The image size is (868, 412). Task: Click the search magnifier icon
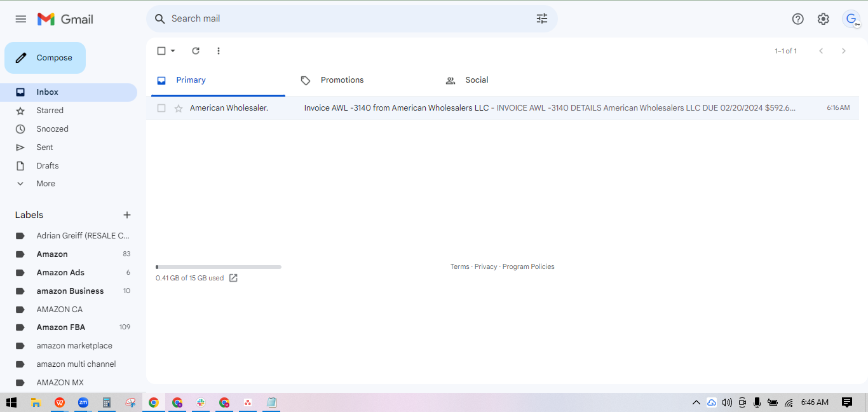pyautogui.click(x=160, y=19)
